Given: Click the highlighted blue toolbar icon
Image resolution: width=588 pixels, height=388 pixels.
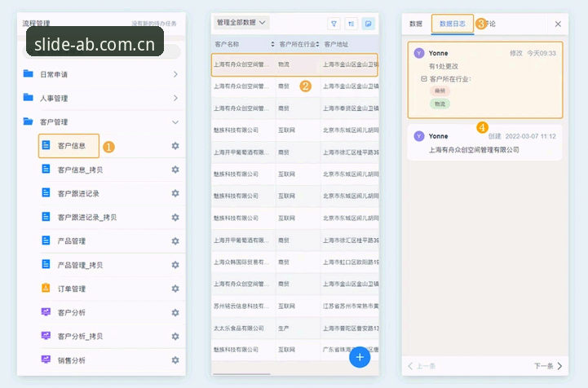Looking at the screenshot, I should (x=369, y=24).
